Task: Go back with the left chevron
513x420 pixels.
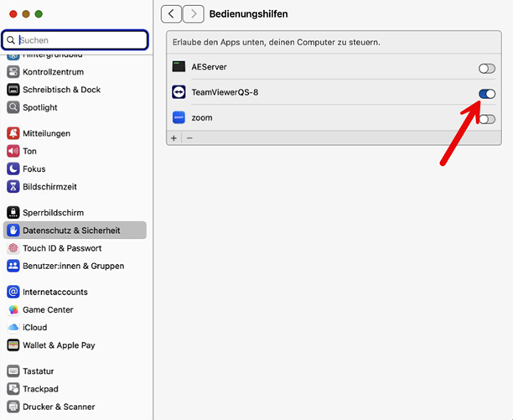Action: 172,13
